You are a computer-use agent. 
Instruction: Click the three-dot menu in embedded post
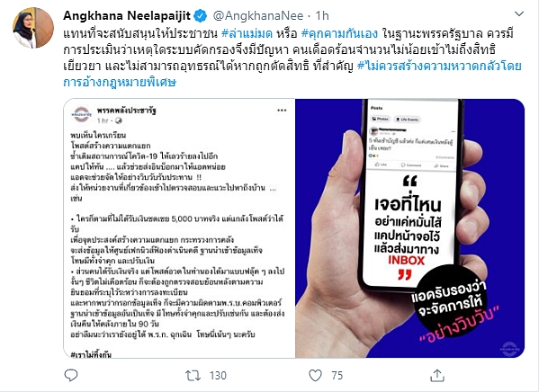(x=282, y=111)
